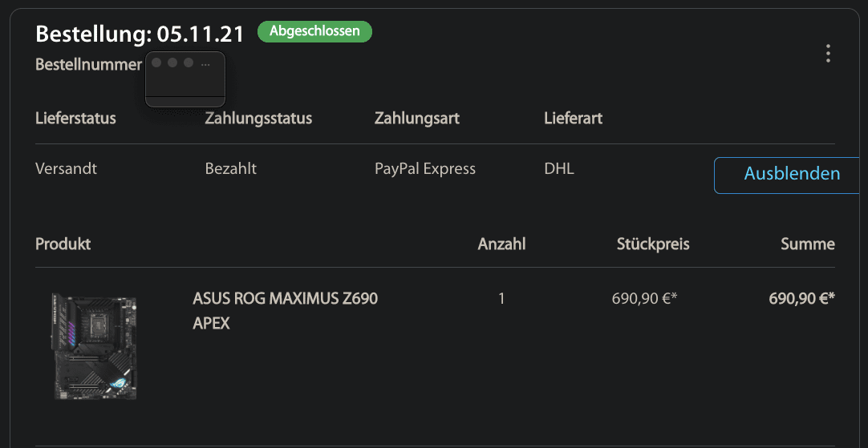Click the bottom bar of the small popup
868x448 pixels.
(185, 101)
